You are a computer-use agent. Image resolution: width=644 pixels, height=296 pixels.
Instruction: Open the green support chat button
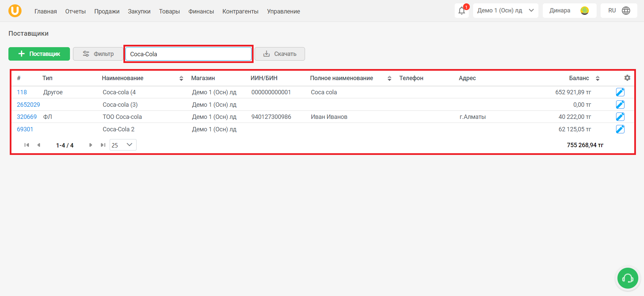click(628, 278)
